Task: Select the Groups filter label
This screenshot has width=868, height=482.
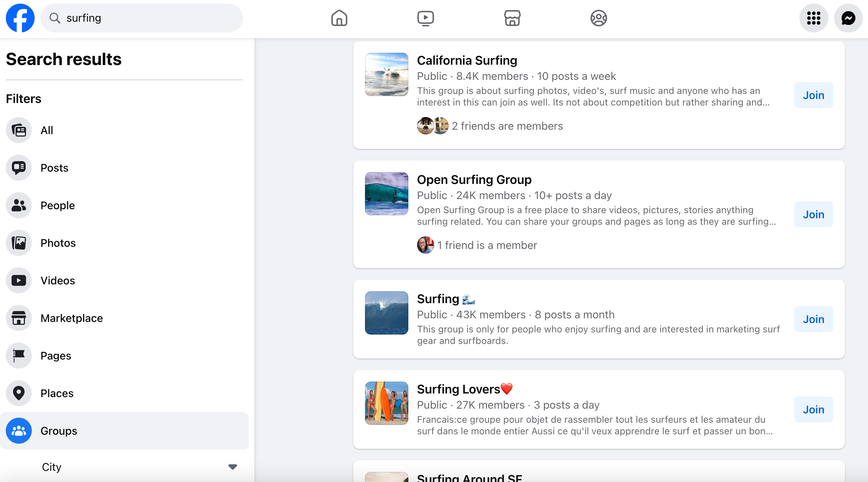Action: point(59,431)
